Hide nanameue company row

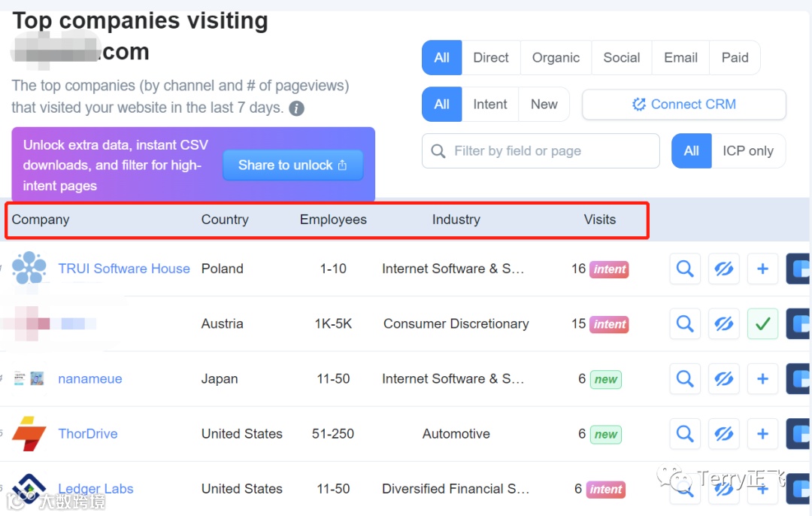point(723,378)
